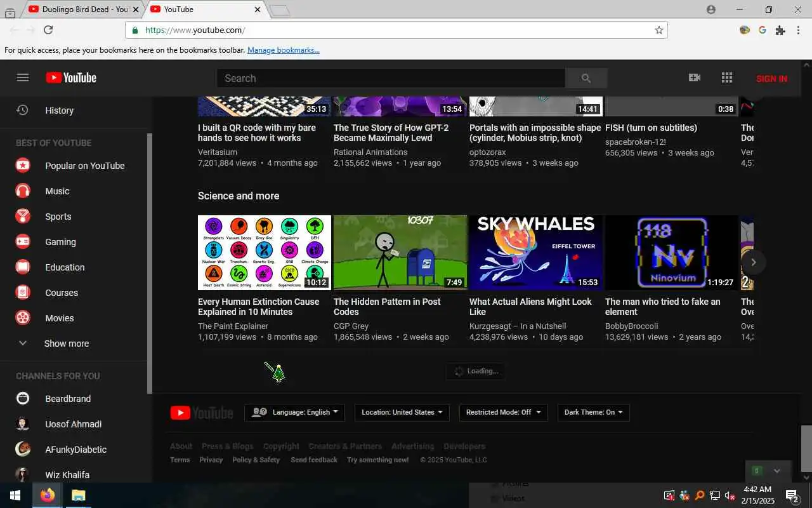The width and height of the screenshot is (812, 508).
Task: Open the Creators & Partners link
Action: coord(345,446)
